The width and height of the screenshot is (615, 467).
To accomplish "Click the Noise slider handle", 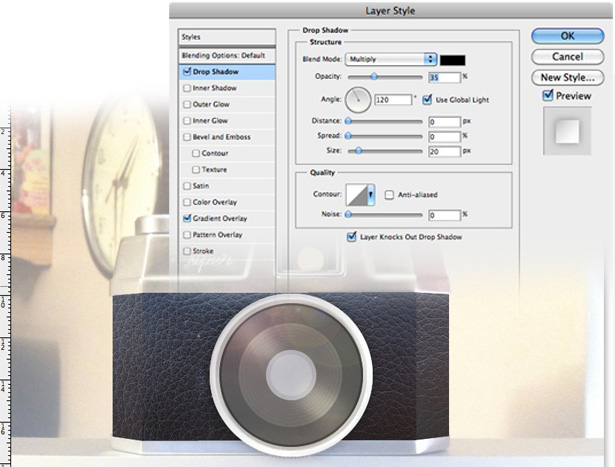I will (348, 214).
